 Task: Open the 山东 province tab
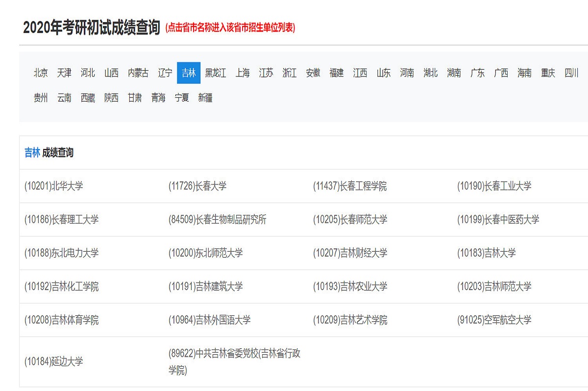click(x=384, y=73)
